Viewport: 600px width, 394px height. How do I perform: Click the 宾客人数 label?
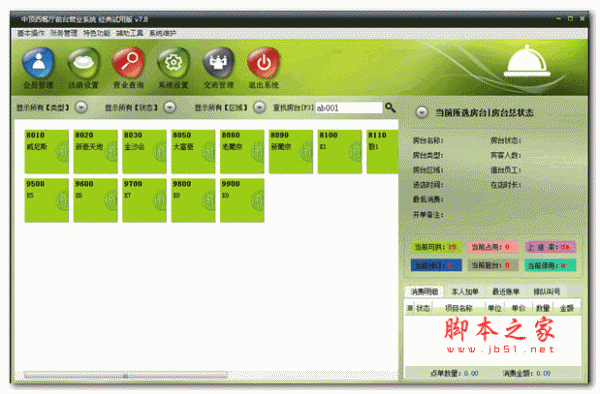point(506,155)
